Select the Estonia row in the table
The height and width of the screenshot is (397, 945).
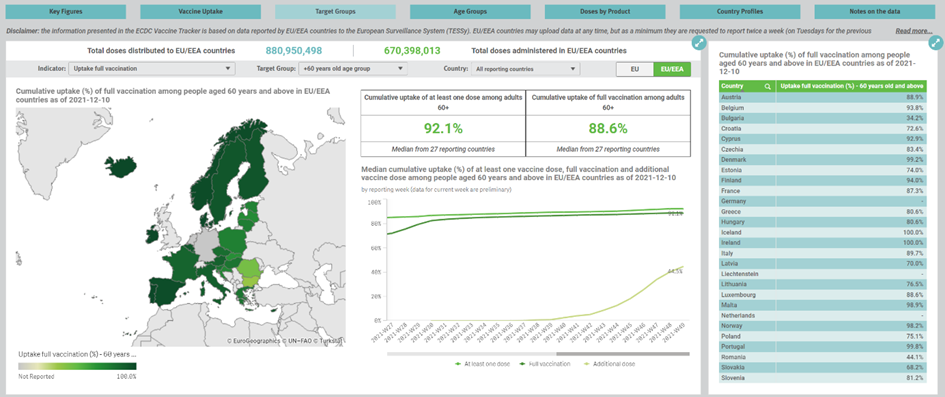823,170
